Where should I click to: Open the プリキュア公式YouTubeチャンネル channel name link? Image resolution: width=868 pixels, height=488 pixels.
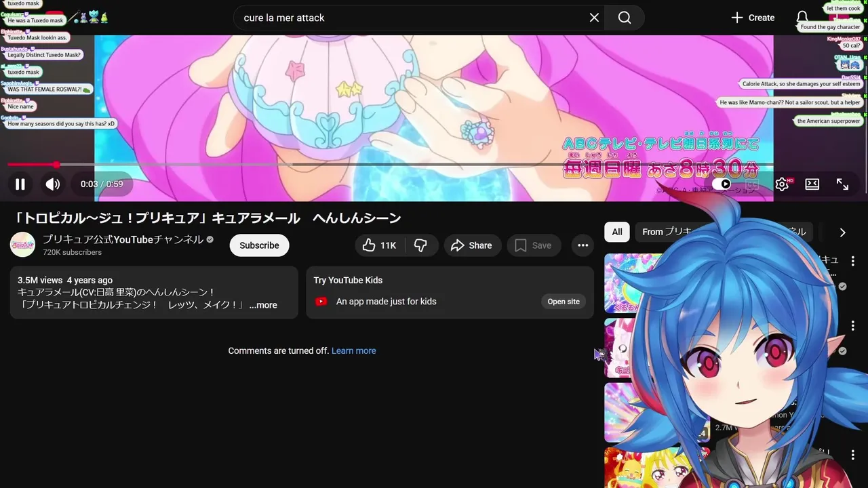[x=123, y=239]
